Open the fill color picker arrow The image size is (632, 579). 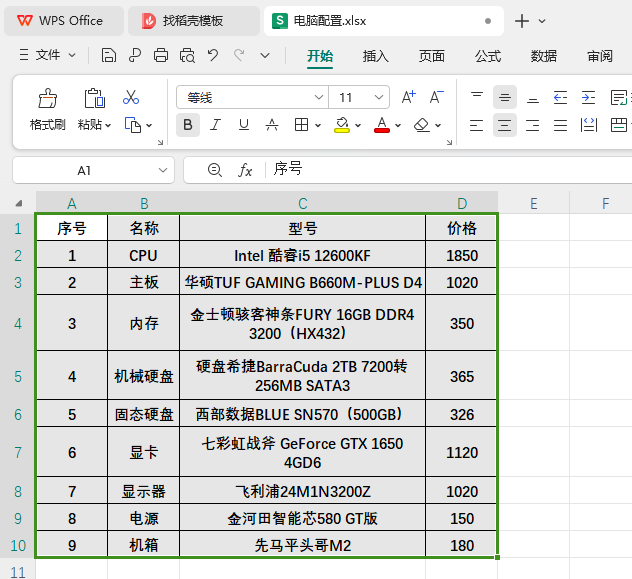358,125
